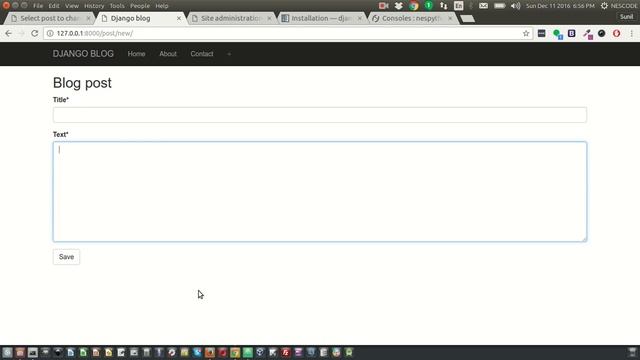Open the File menu
640x360 pixels.
[38, 6]
